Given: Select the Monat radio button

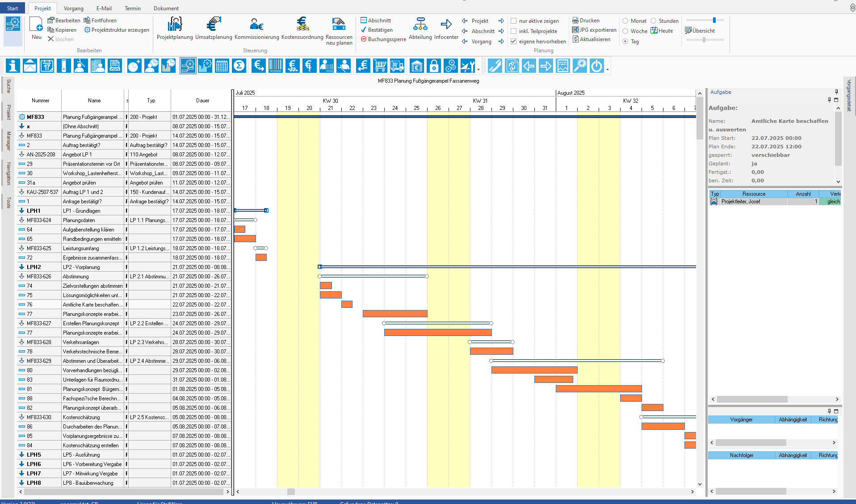Looking at the screenshot, I should coord(625,21).
